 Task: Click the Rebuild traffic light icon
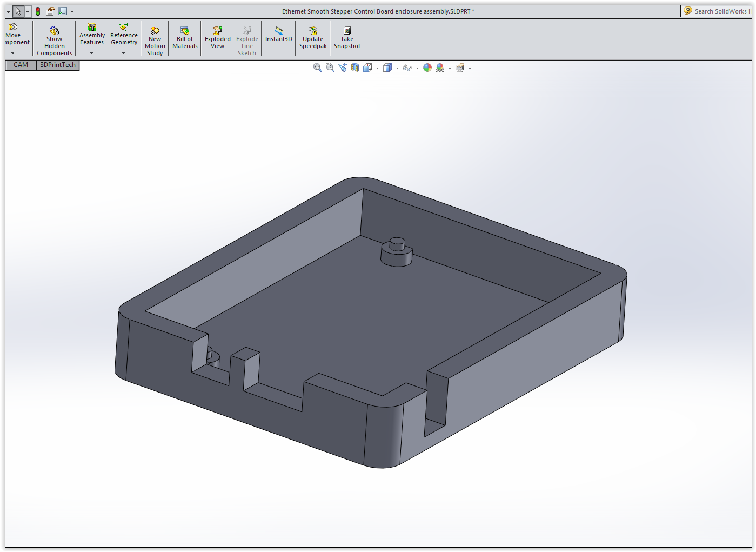coord(38,11)
